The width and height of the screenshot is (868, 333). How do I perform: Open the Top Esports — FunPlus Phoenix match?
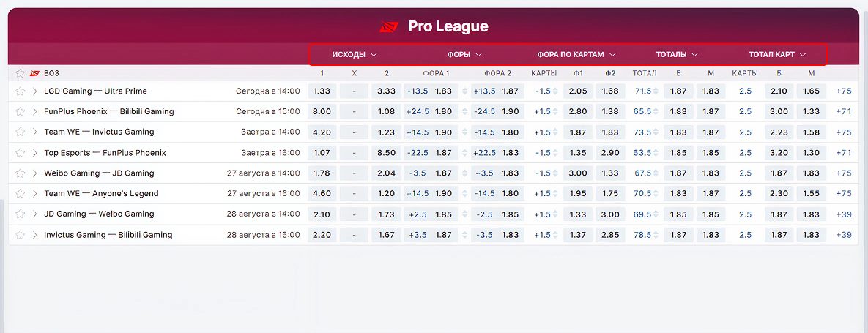(x=105, y=153)
